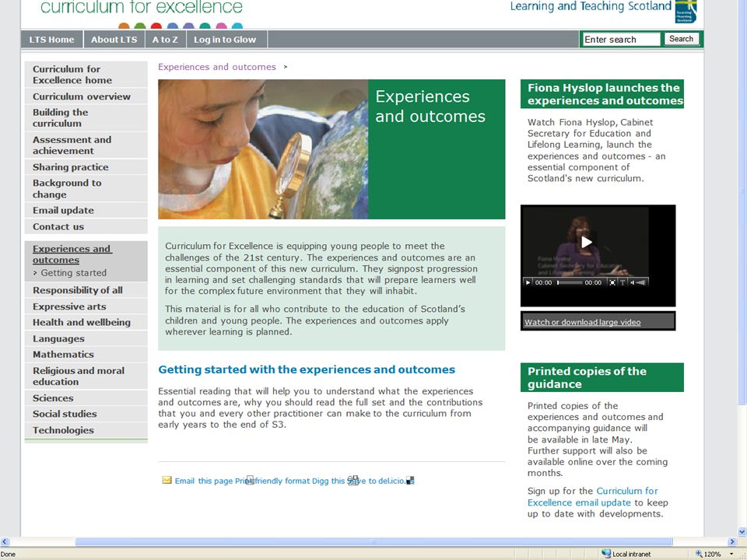Open the Curriculum for Excellence email update link
This screenshot has height=560, width=747.
point(593,497)
